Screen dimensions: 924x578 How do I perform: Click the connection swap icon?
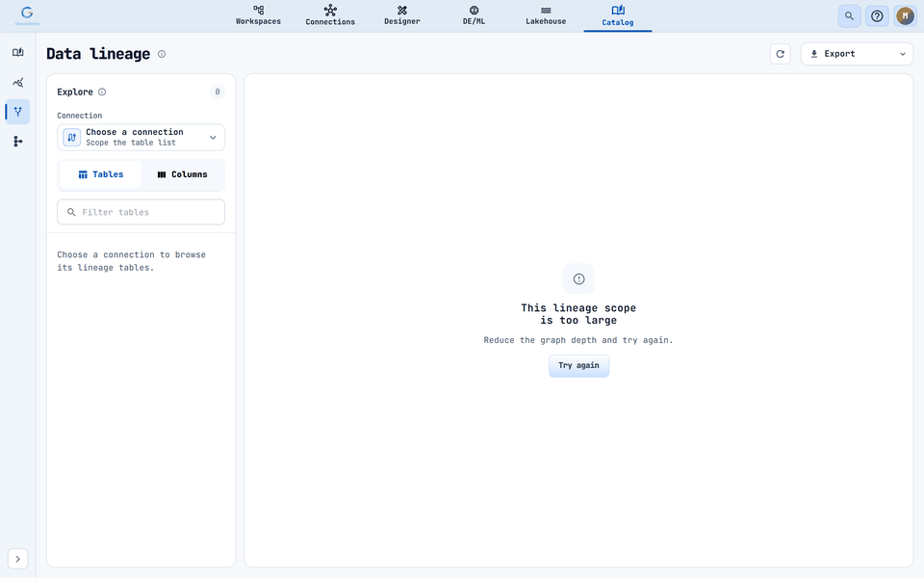72,138
